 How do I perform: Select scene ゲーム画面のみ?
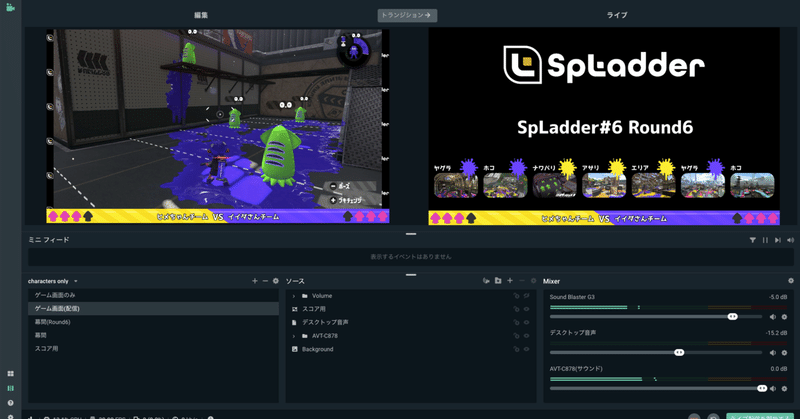click(x=153, y=295)
